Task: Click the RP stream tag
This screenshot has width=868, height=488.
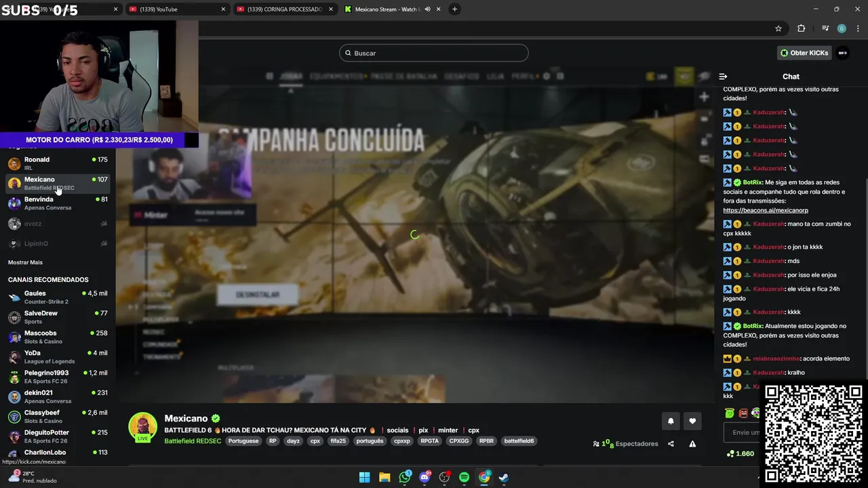Action: [x=273, y=441]
